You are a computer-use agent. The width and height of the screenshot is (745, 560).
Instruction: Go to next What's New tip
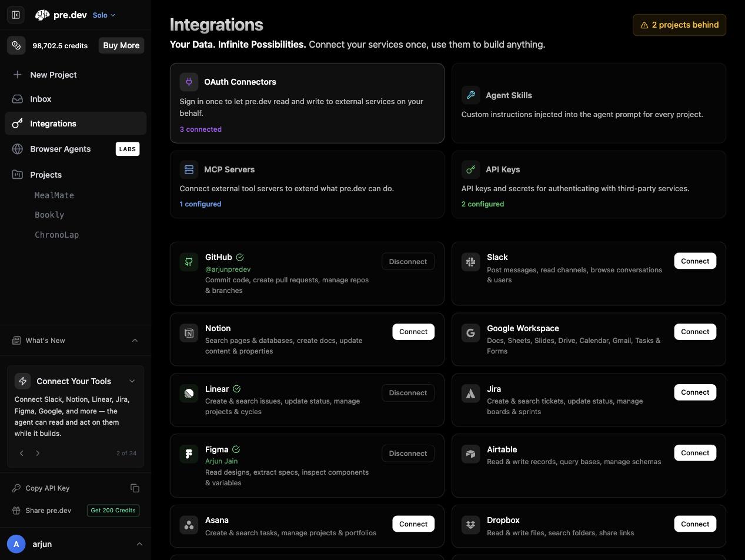pos(38,453)
